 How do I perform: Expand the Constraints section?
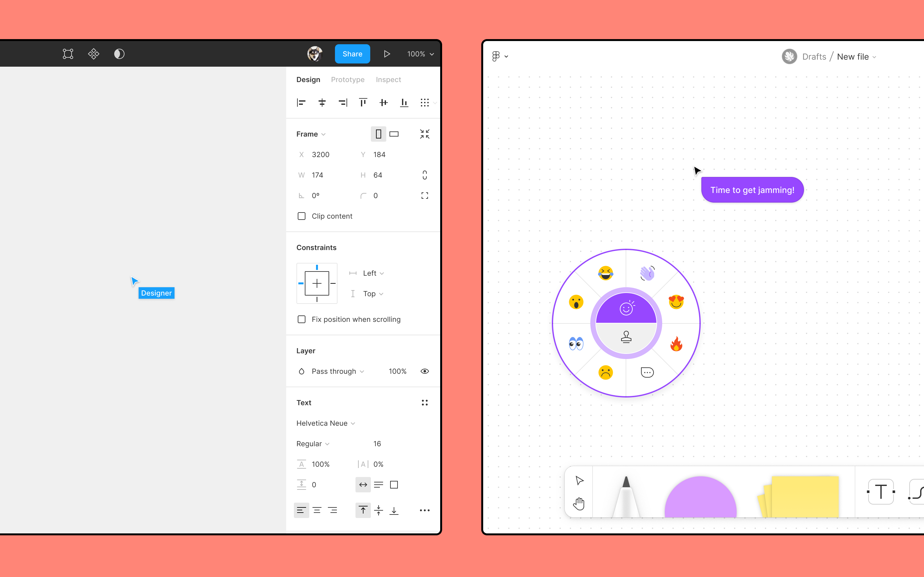[316, 247]
